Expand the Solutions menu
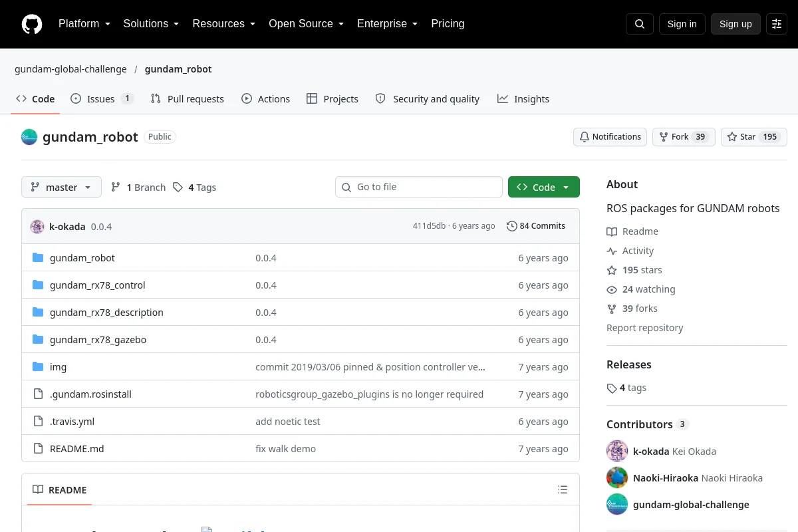The height and width of the screenshot is (532, 798). 152,24
